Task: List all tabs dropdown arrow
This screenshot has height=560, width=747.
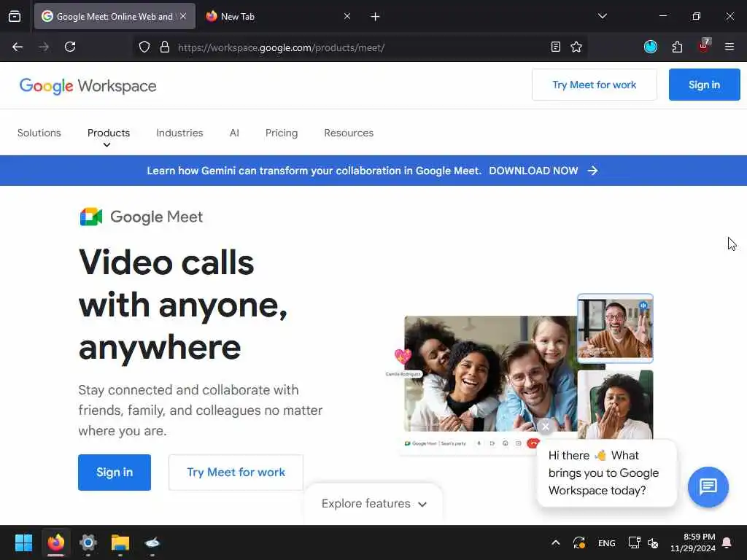Action: (x=602, y=16)
